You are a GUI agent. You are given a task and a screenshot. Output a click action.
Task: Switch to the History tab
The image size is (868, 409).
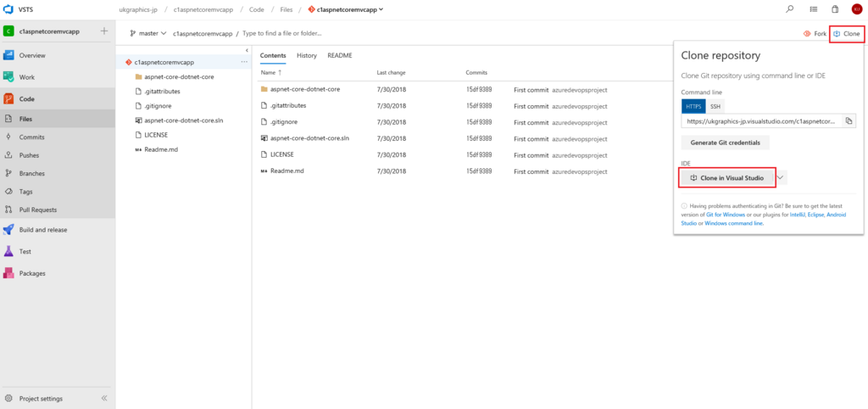tap(307, 56)
